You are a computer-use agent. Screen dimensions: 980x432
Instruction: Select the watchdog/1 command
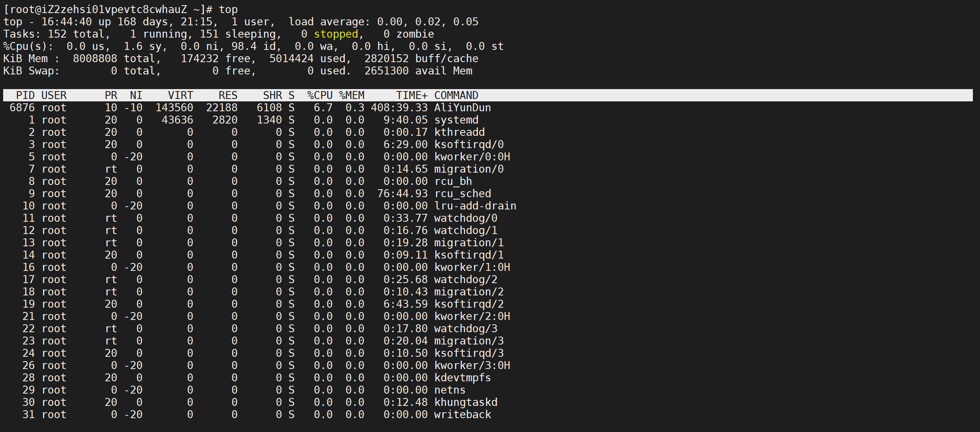465,230
